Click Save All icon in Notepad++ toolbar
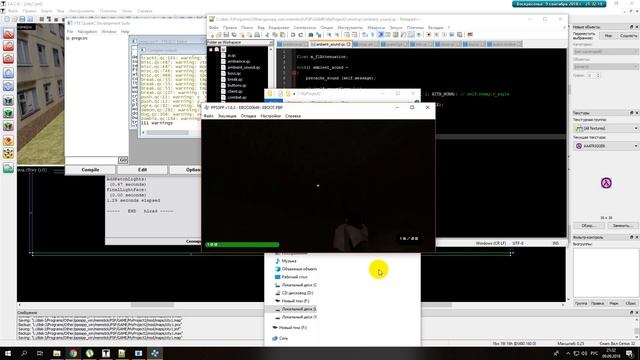This screenshot has width=640, height=360. (234, 35)
